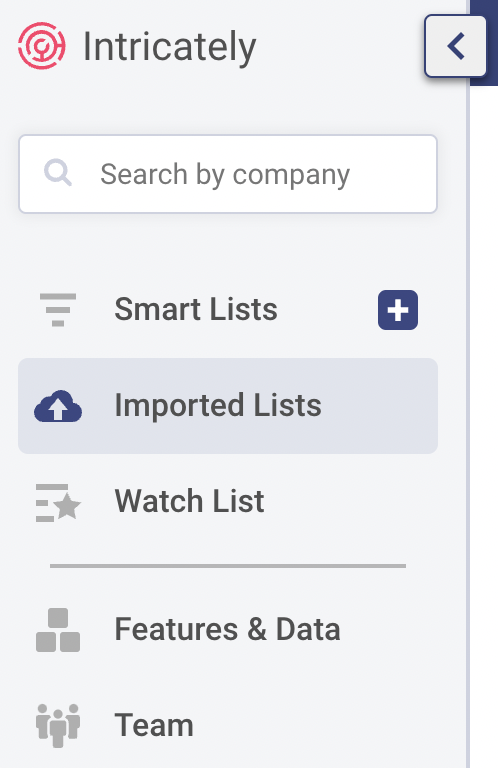Image resolution: width=498 pixels, height=768 pixels.
Task: Click the Intricately brand name text
Action: coord(169,48)
